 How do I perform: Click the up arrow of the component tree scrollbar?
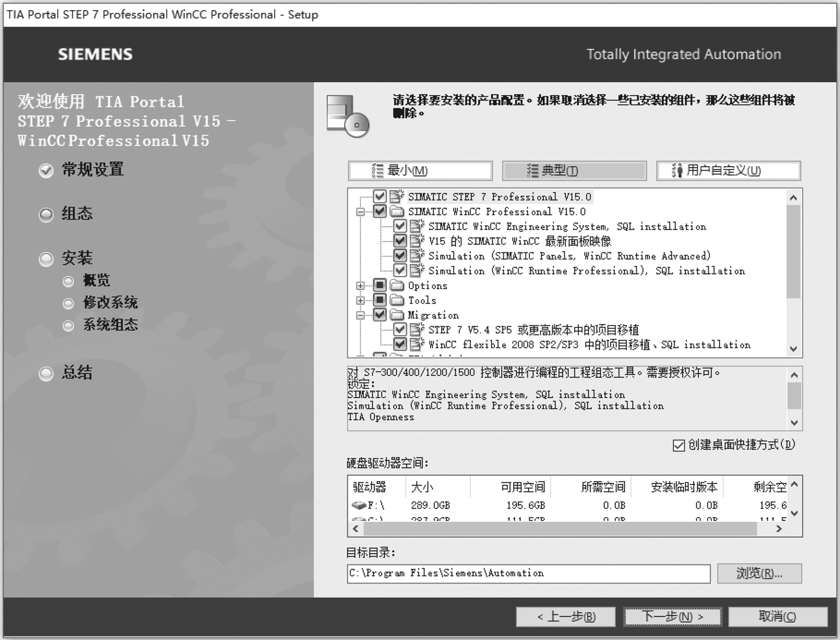pyautogui.click(x=793, y=198)
